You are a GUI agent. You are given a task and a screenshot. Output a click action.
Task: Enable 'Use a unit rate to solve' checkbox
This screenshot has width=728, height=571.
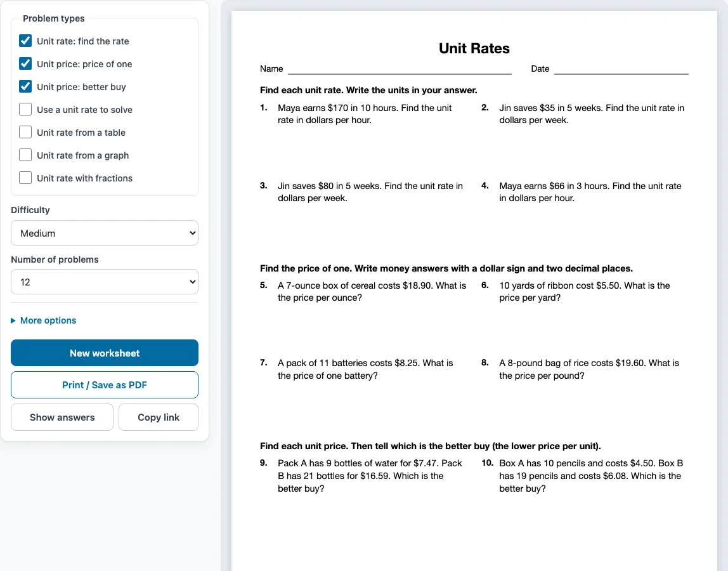point(25,109)
